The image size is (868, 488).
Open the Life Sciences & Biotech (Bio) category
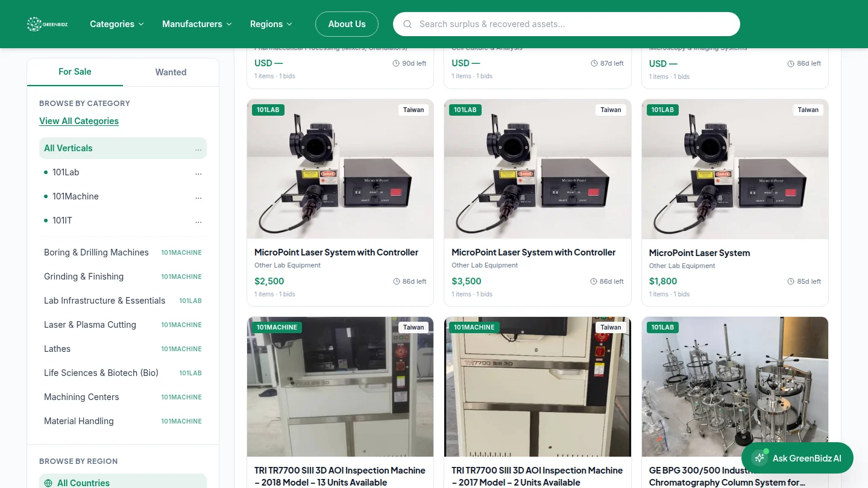pyautogui.click(x=123, y=373)
